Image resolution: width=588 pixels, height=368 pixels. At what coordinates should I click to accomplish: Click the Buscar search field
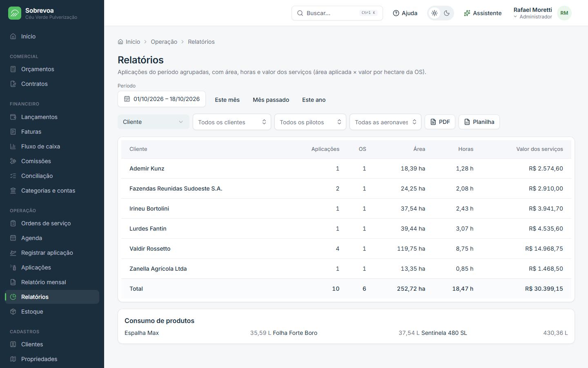click(x=337, y=13)
